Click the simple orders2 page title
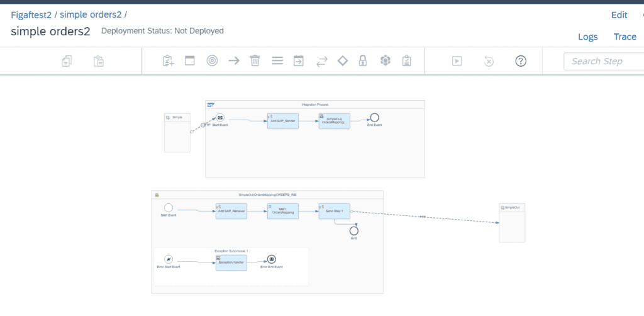Viewport: 644px width, 316px height. click(x=50, y=31)
